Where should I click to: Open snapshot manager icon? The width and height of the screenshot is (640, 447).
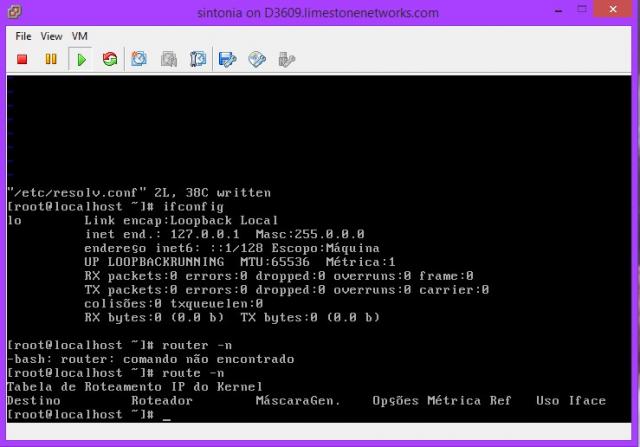click(x=198, y=60)
